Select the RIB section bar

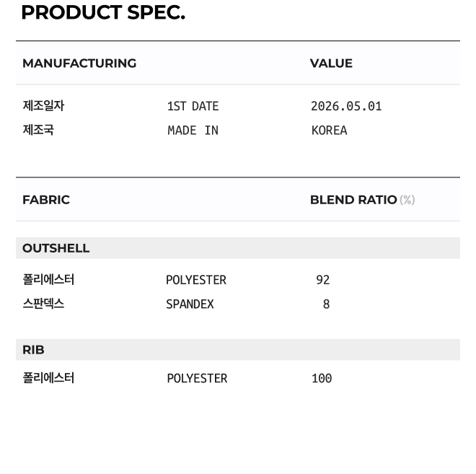pos(238,350)
